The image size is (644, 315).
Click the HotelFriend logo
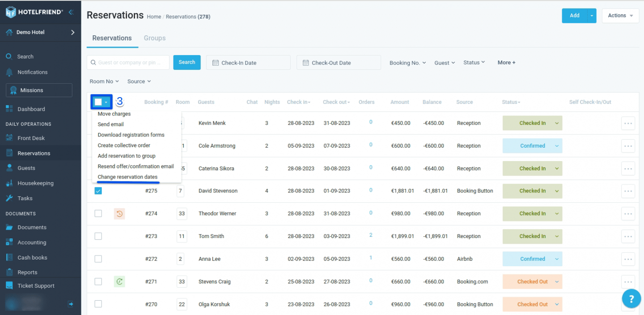pyautogui.click(x=34, y=12)
